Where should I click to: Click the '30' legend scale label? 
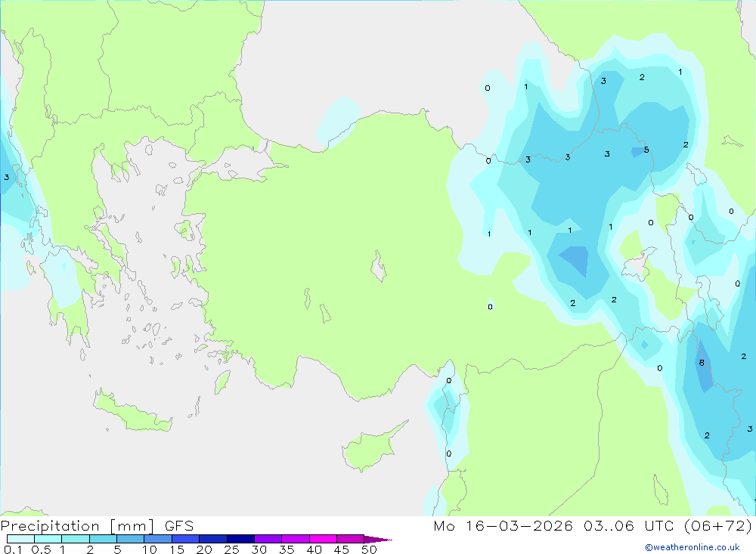259,549
